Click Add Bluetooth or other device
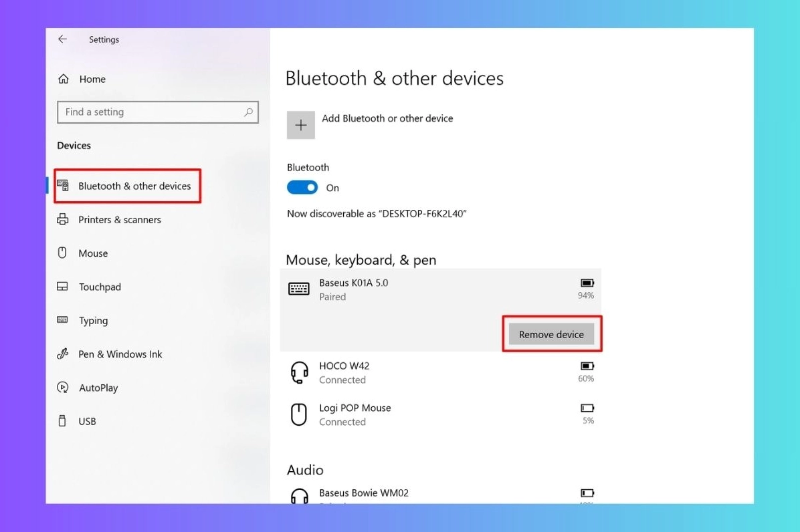 (x=387, y=118)
